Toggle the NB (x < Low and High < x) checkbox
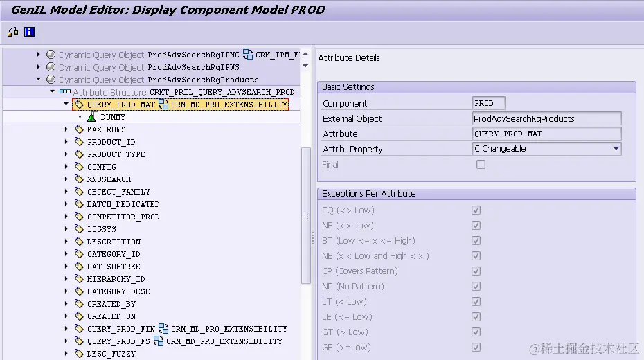 476,255
